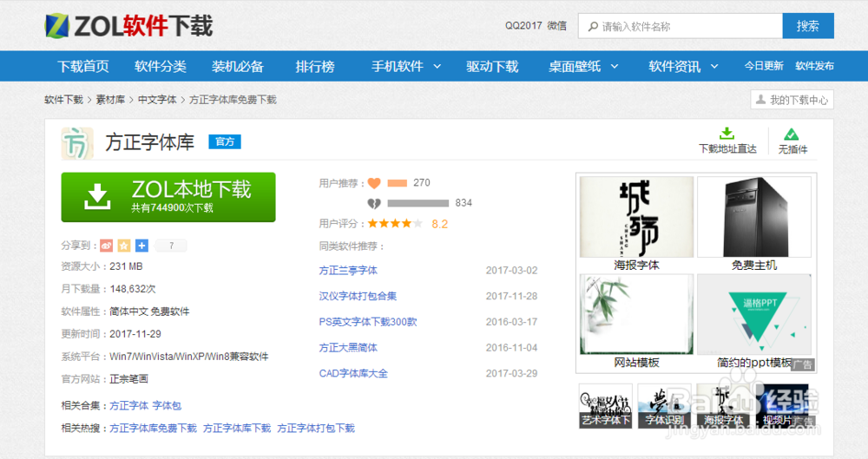Open the 装机必备 nav item
The height and width of the screenshot is (459, 868).
(x=238, y=67)
